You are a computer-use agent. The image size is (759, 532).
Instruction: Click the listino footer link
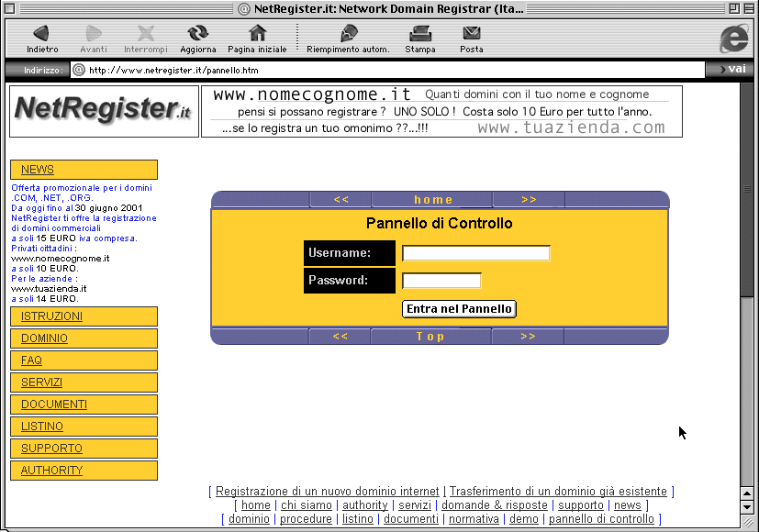click(358, 519)
